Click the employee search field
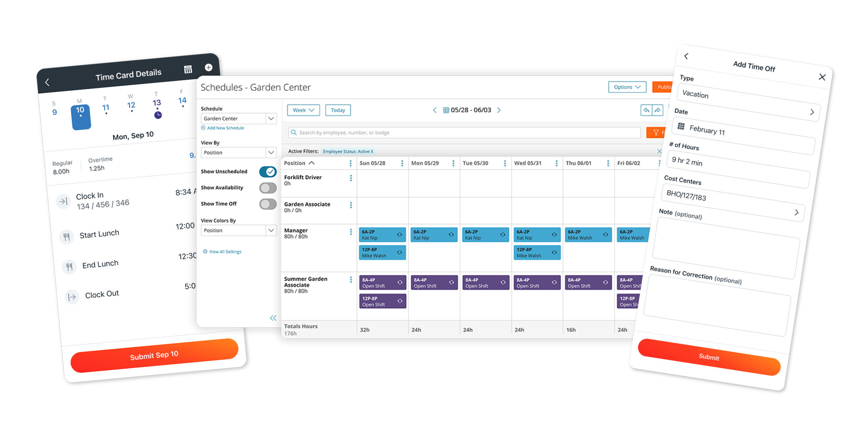Viewport: 868px width, 434px height. 464,132
